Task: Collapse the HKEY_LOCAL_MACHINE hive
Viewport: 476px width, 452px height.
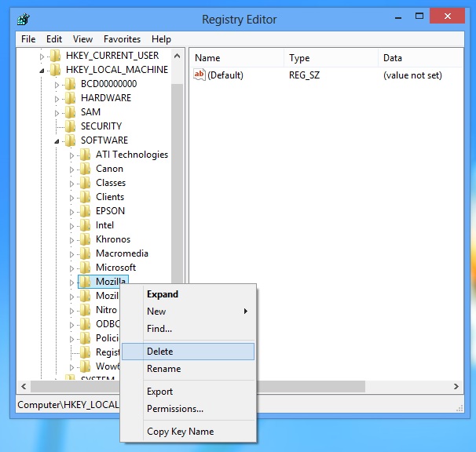Action: (x=42, y=71)
